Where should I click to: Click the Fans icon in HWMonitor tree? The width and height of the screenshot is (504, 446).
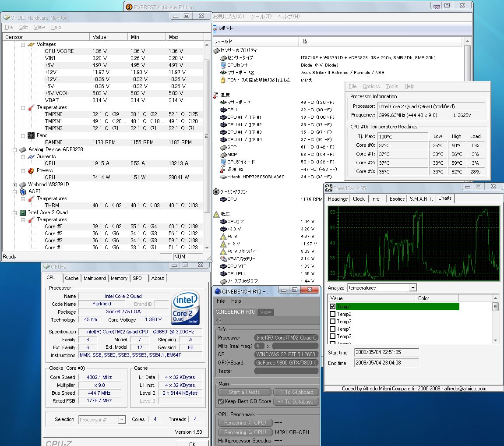[31, 135]
